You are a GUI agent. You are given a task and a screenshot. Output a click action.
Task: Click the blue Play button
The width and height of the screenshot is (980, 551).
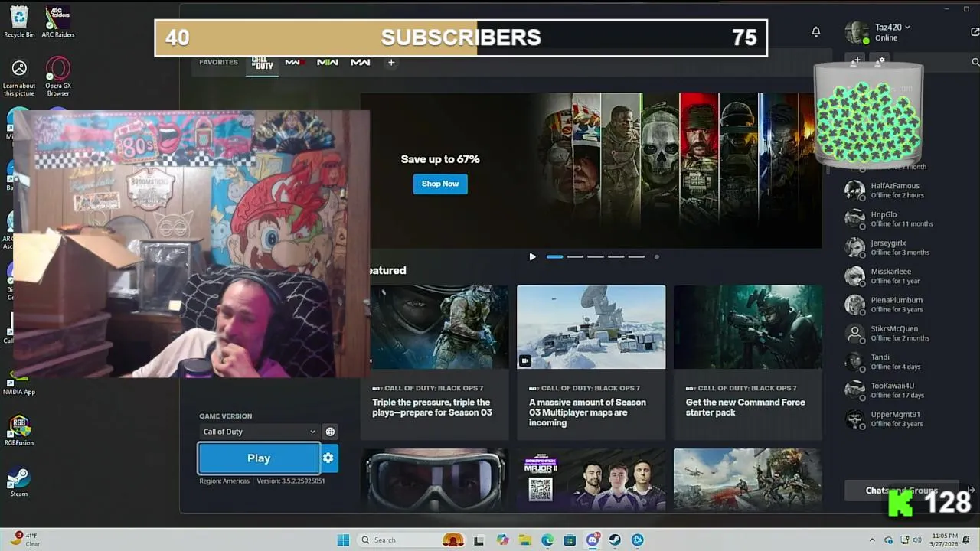(259, 458)
